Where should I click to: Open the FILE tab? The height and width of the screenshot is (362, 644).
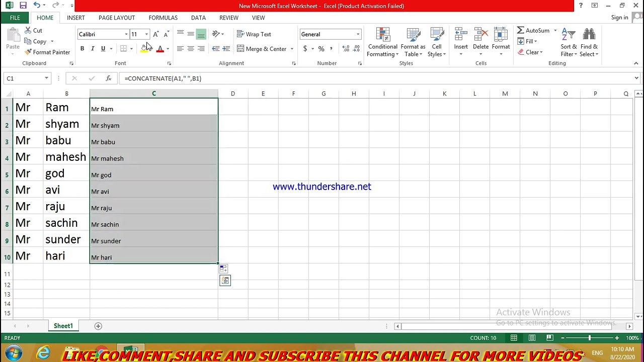point(15,18)
